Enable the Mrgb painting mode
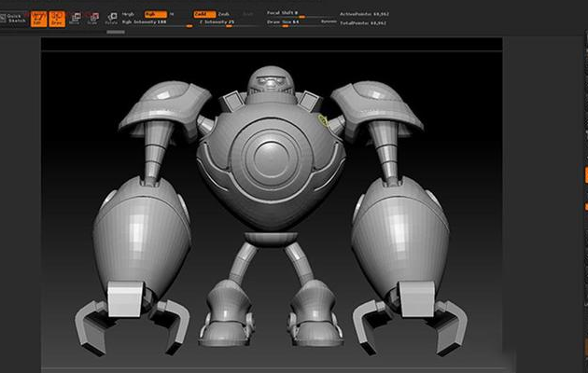This screenshot has height=373, width=588. click(128, 14)
